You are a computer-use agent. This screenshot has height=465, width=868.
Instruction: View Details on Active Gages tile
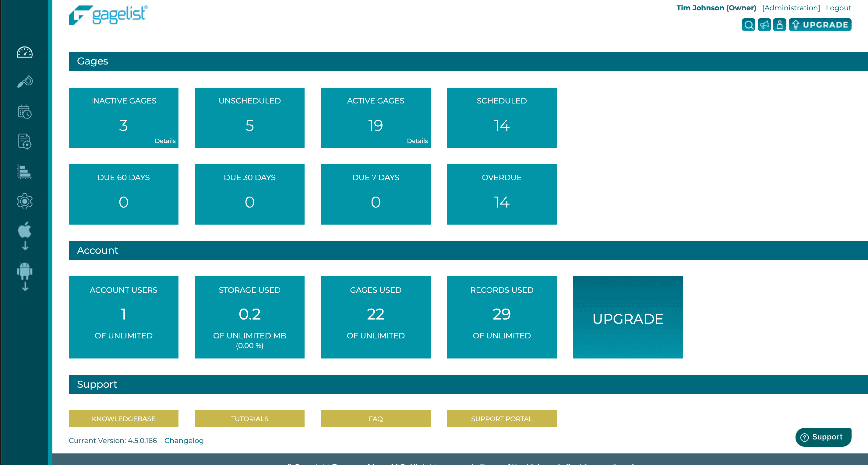coord(417,141)
